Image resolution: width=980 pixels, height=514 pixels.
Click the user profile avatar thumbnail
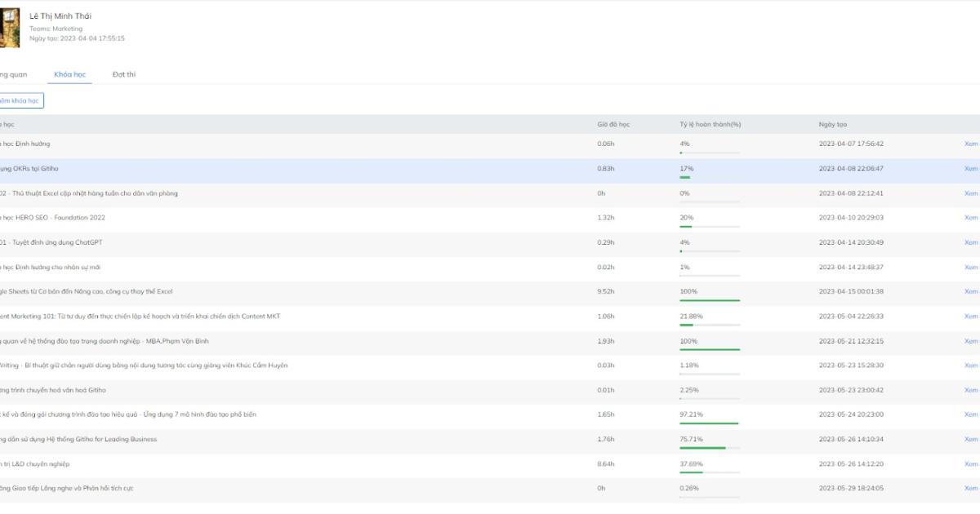tap(9, 28)
